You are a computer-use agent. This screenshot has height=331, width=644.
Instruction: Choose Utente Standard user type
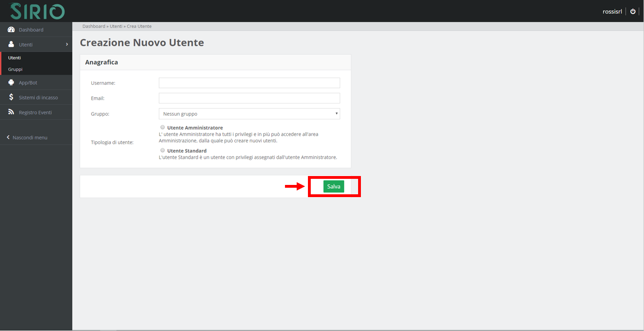click(x=162, y=150)
